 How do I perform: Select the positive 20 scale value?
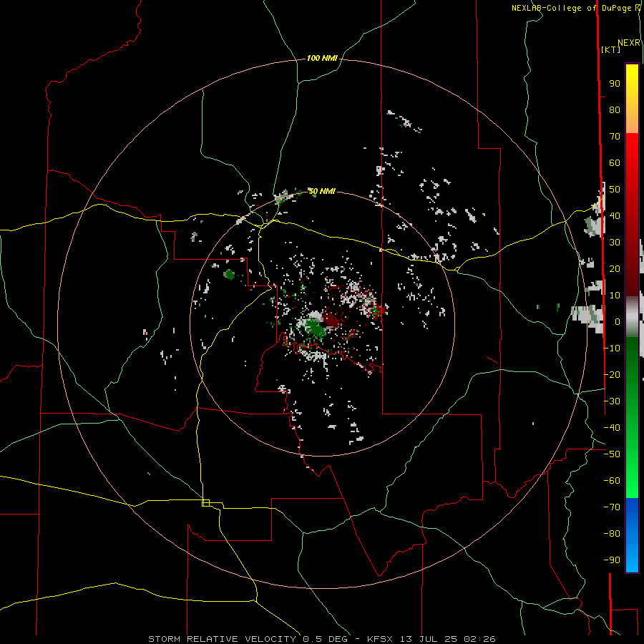[x=615, y=269]
